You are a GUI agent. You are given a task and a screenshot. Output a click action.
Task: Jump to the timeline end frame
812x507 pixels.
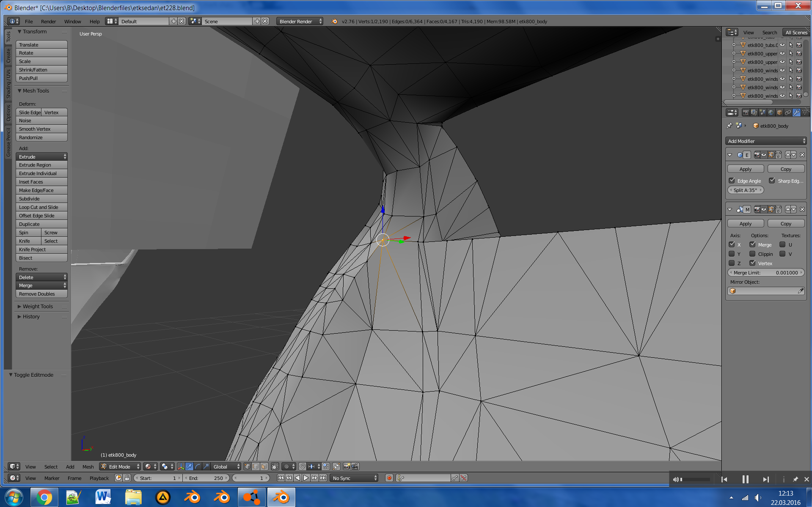(x=323, y=478)
